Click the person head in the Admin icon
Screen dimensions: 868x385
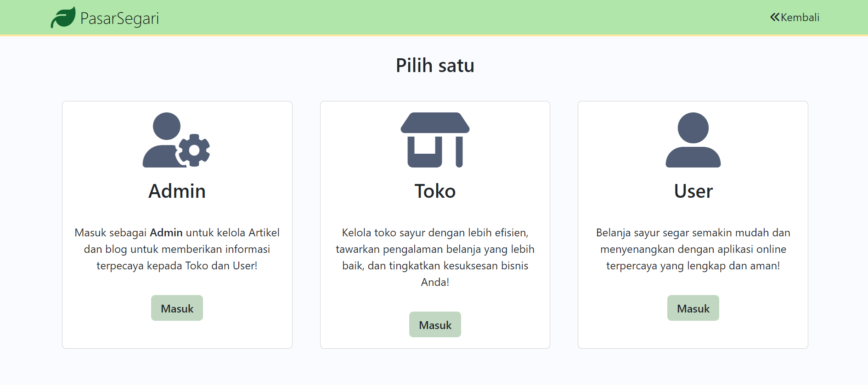point(167,126)
